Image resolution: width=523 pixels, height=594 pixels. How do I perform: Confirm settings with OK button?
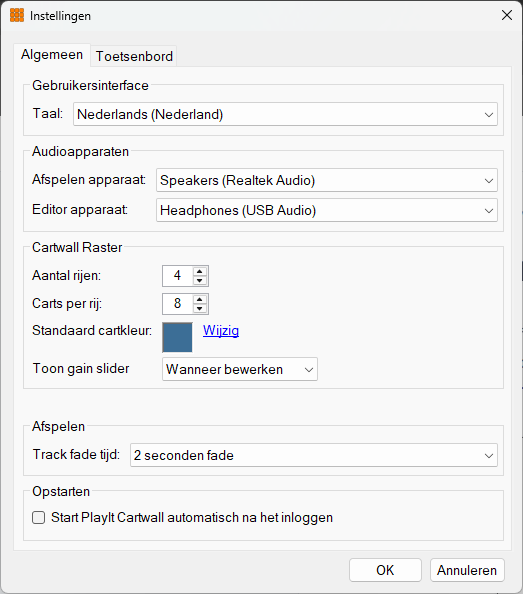tap(385, 570)
